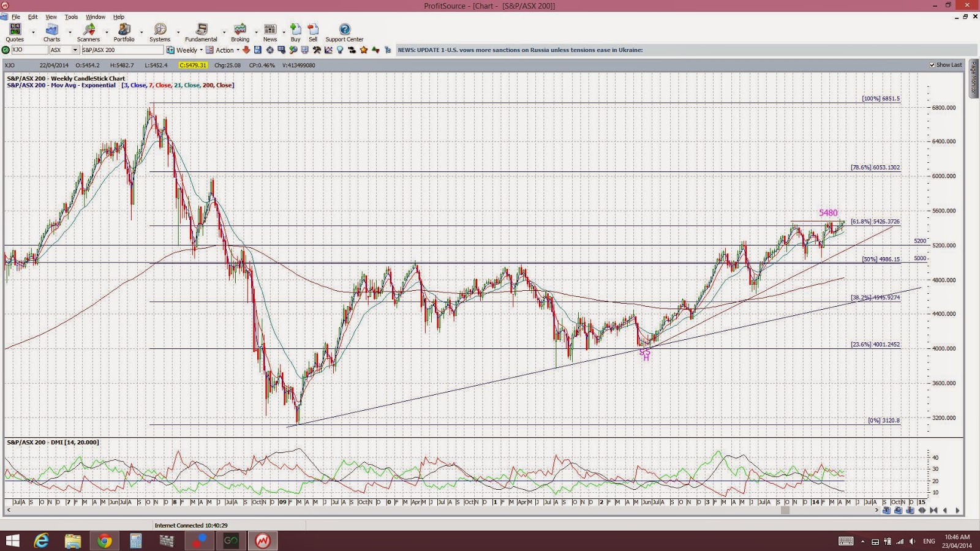Open the Calculator from the taskbar
This screenshot has height=551, width=980.
(135, 541)
